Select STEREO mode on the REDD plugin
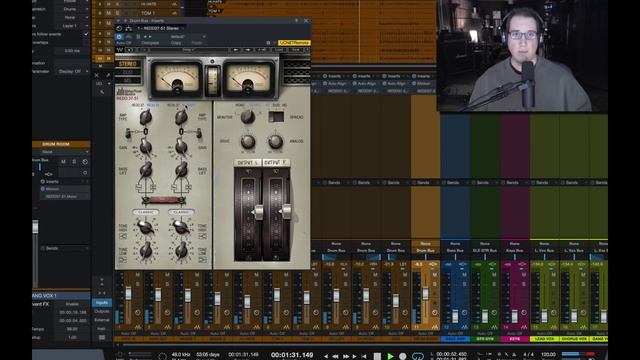The image size is (640, 360). [128, 64]
